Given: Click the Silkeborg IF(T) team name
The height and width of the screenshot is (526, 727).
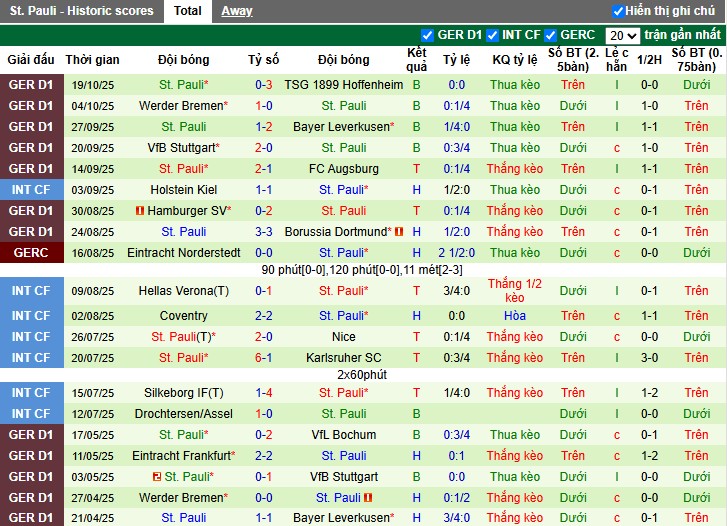Looking at the screenshot, I should (184, 393).
